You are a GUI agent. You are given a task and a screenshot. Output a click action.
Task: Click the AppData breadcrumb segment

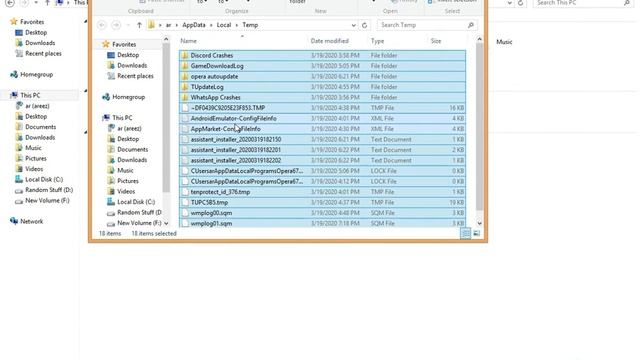(x=193, y=25)
